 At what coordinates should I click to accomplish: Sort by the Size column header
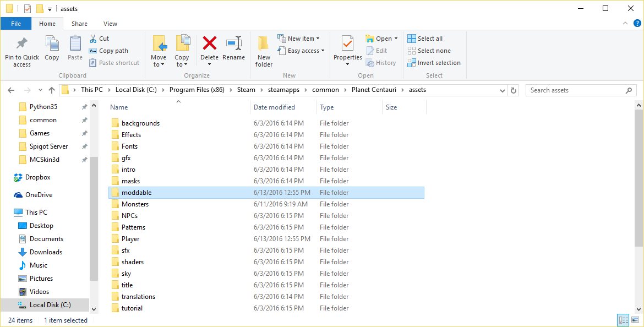391,107
